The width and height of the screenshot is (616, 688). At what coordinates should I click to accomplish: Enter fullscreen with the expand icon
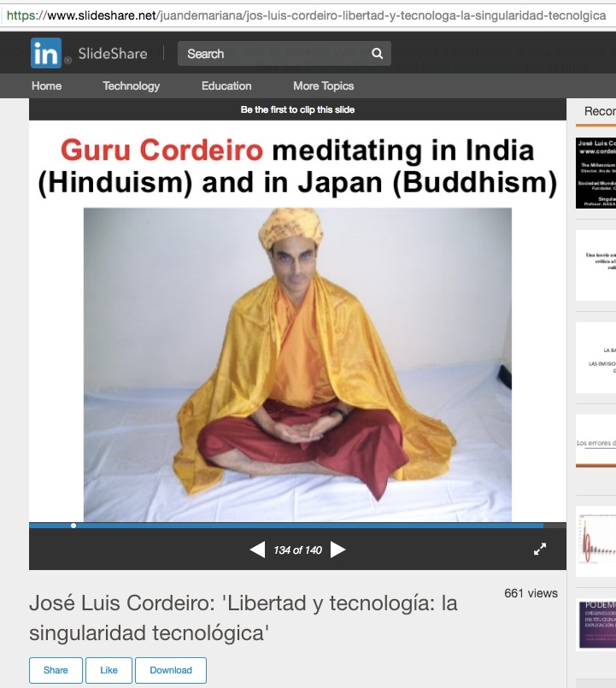coord(540,550)
